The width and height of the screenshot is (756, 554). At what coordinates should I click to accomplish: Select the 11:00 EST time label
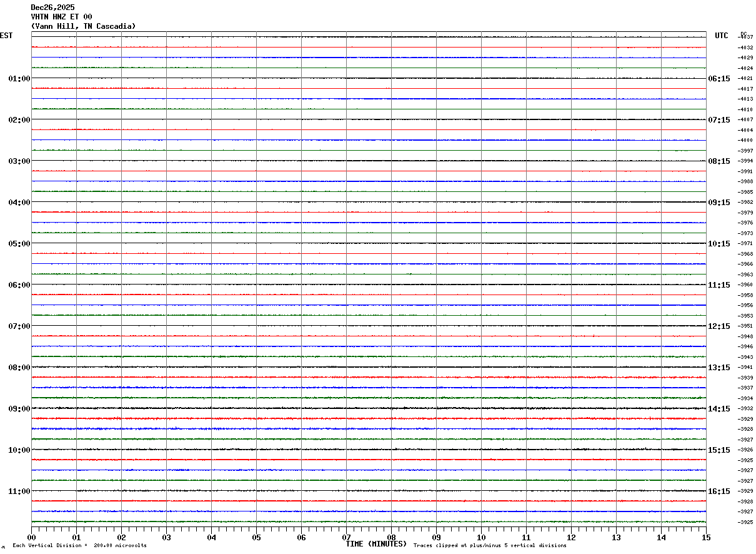click(x=19, y=491)
